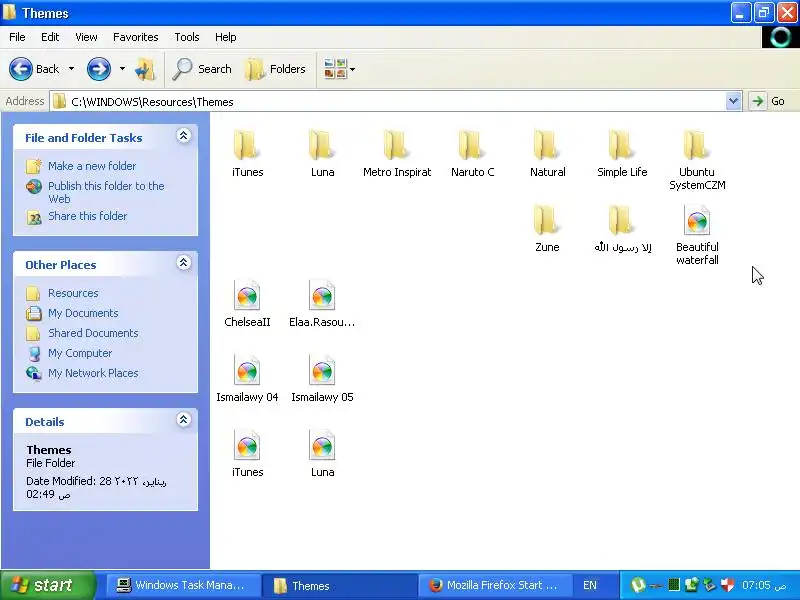800x600 pixels.
Task: Open the Favorites menu
Action: [x=136, y=37]
